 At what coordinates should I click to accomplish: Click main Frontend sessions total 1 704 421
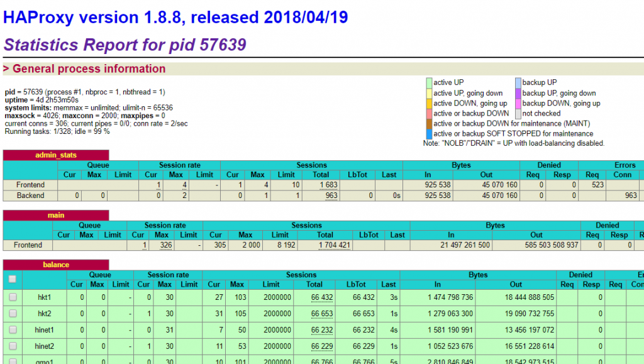[333, 245]
